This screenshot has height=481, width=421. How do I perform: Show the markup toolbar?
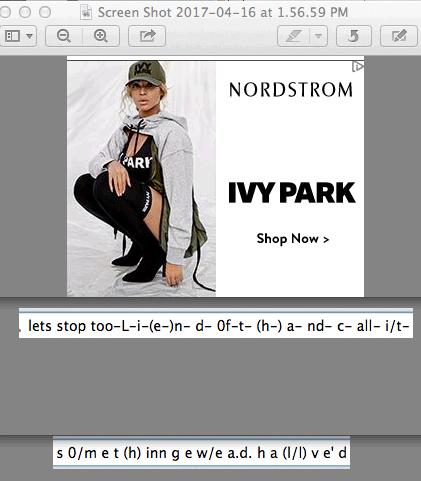point(399,36)
